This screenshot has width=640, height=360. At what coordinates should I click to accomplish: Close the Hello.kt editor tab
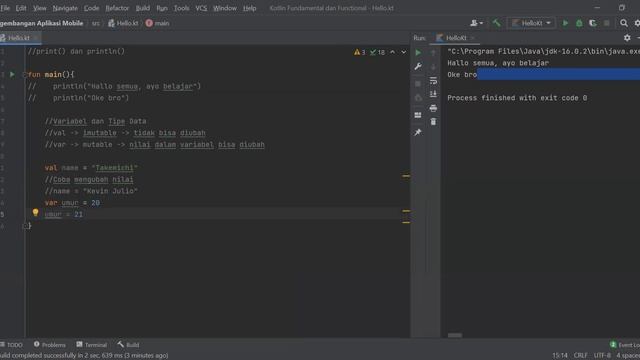(x=36, y=38)
